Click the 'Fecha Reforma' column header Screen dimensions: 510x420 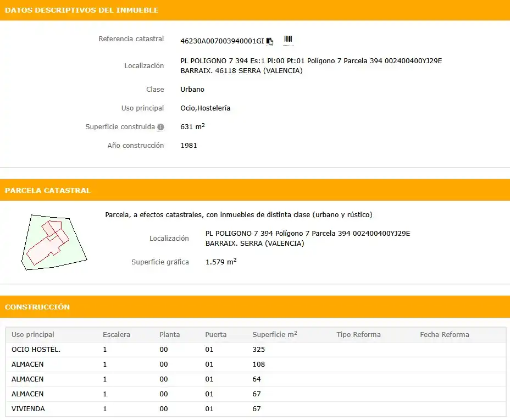445,334
